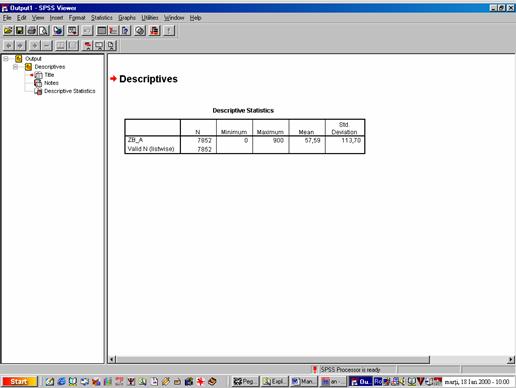Select the Descriptive Statistics table
This screenshot has width=516, height=388.
pos(245,136)
